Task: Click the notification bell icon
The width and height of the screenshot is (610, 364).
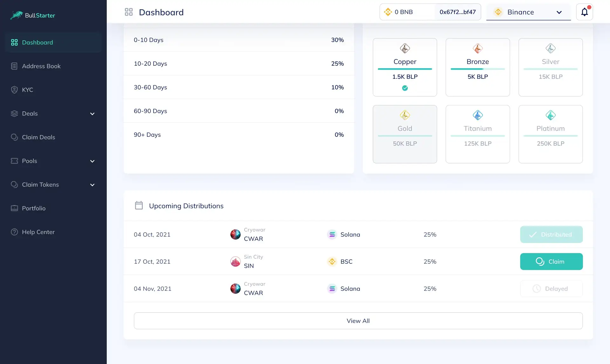Action: tap(584, 12)
